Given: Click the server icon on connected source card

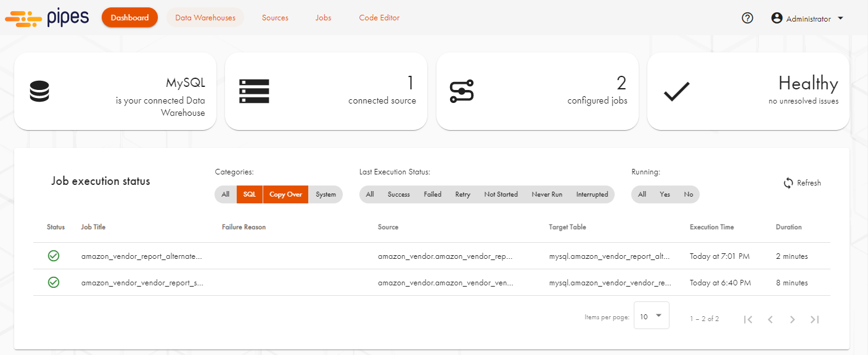Looking at the screenshot, I should pyautogui.click(x=254, y=91).
